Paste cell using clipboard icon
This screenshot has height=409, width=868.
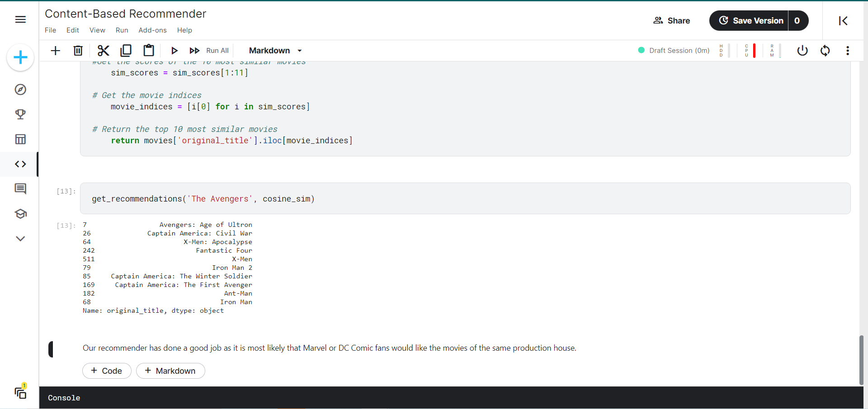click(x=149, y=51)
